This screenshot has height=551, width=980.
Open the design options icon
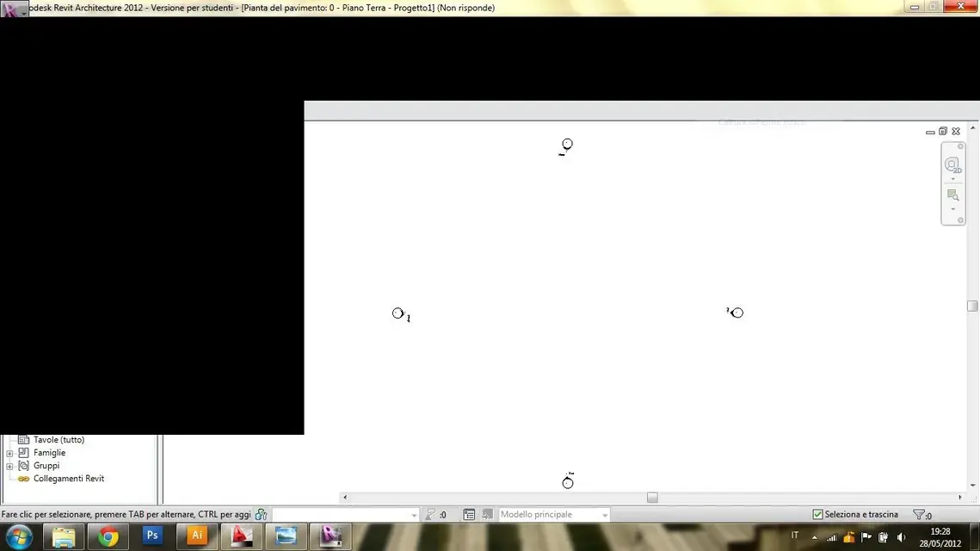coord(469,515)
